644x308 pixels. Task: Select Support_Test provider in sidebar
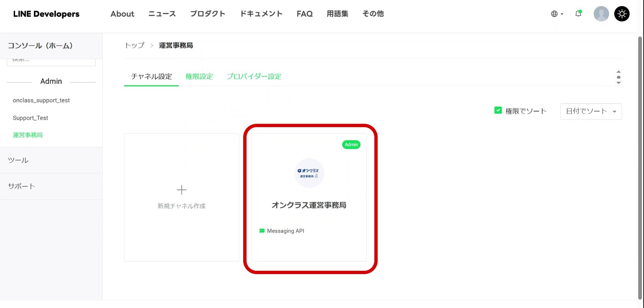click(x=31, y=118)
